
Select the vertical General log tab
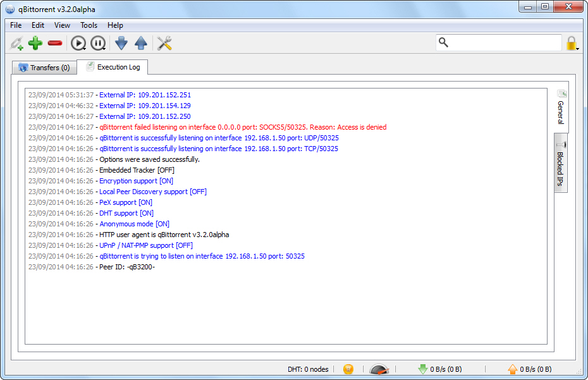pyautogui.click(x=561, y=107)
